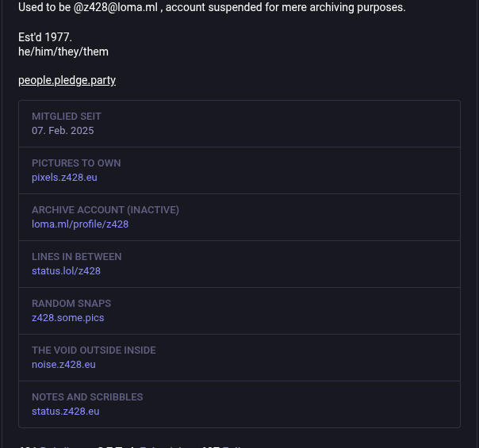Click THE VOID OUTSIDE INSIDE label
The height and width of the screenshot is (448, 479).
pos(94,350)
